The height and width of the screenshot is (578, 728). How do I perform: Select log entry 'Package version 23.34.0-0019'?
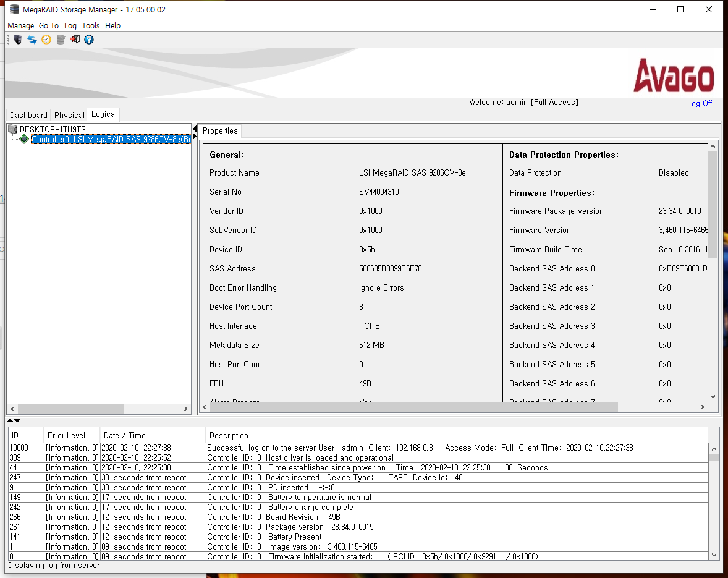[x=358, y=527]
